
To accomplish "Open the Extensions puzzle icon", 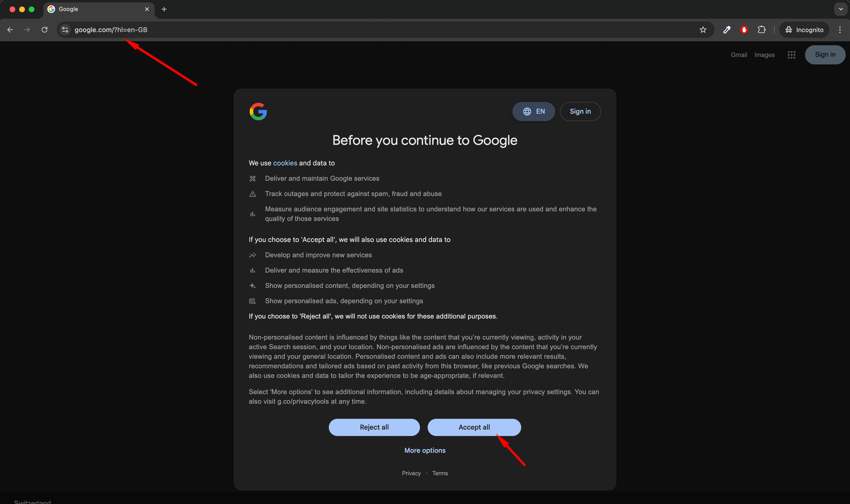I will pos(762,30).
